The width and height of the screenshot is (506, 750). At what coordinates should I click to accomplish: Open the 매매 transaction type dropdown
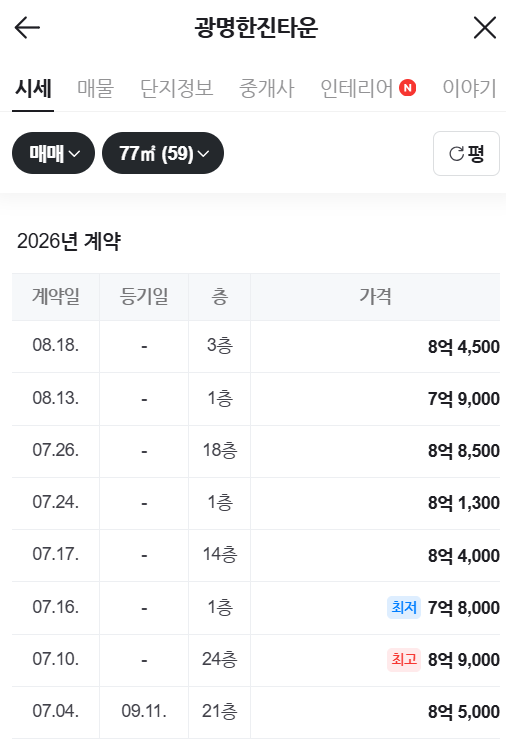point(54,153)
